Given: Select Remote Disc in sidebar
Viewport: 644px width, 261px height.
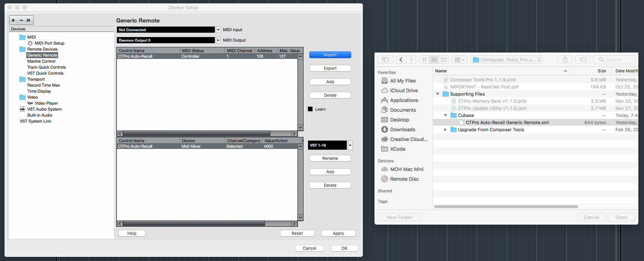Looking at the screenshot, I should (x=404, y=179).
